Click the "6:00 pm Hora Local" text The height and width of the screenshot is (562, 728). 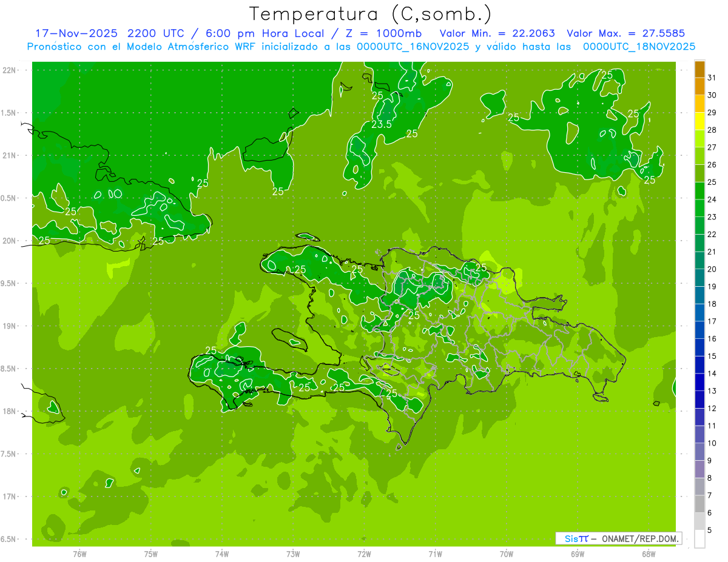point(265,33)
